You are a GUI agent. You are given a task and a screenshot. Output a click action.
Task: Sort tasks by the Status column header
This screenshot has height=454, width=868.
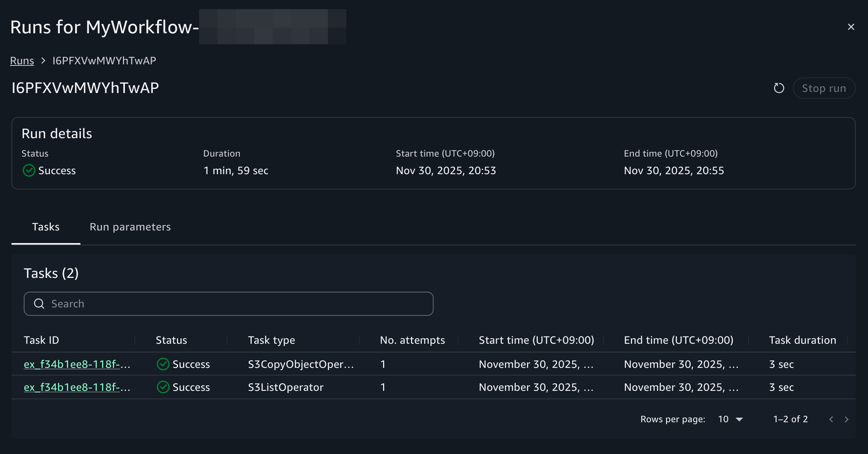pos(171,340)
